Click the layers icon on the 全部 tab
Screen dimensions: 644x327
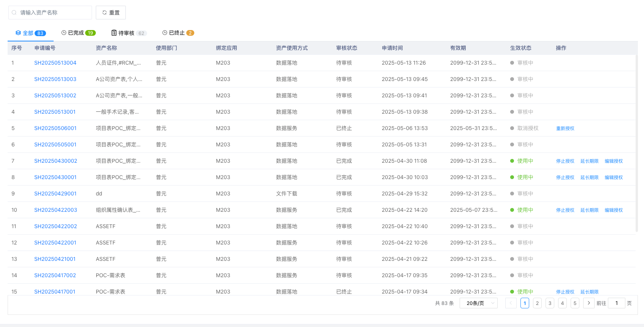point(18,33)
